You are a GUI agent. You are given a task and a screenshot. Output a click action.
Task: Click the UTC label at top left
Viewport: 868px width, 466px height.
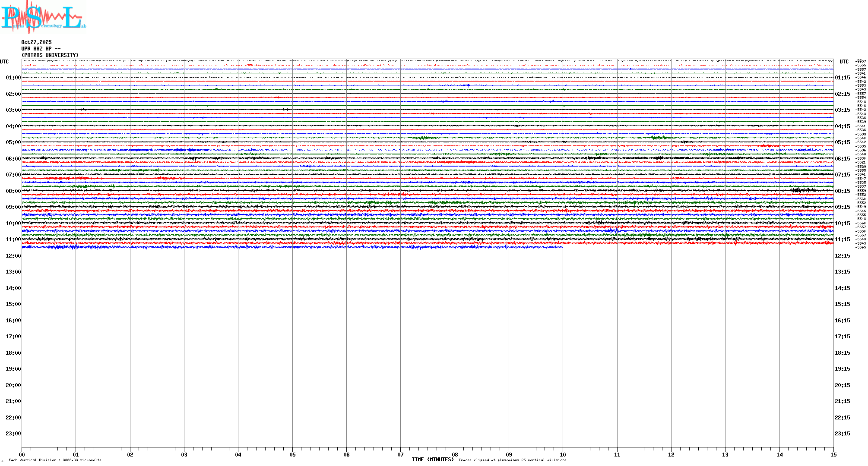pyautogui.click(x=4, y=62)
